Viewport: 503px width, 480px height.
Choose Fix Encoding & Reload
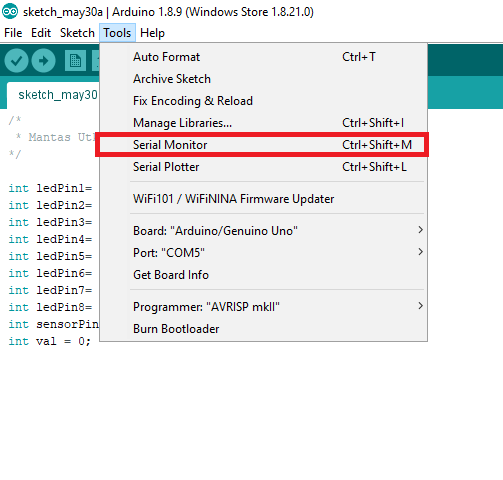pos(263,101)
